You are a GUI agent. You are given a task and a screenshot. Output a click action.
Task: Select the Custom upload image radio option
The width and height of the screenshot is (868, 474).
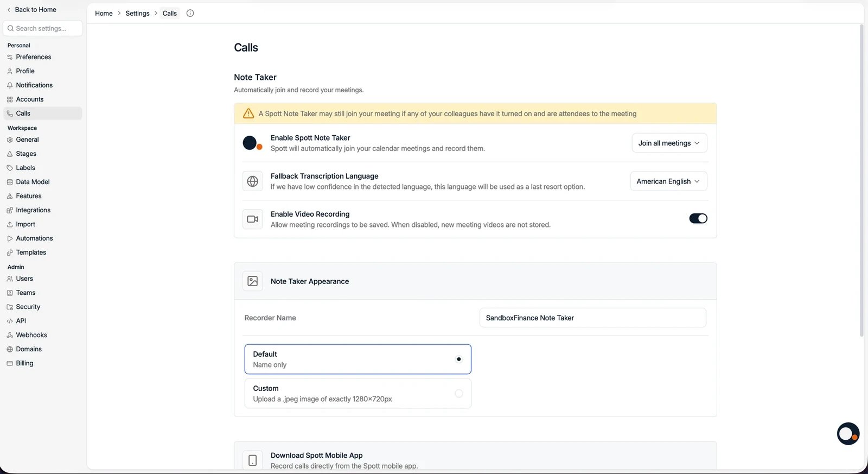358,393
